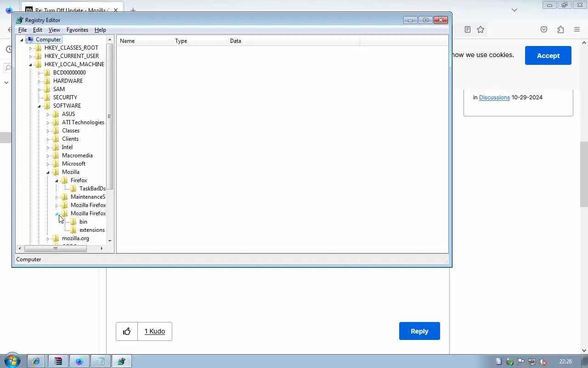Click the browser page scroll down arrow
The height and width of the screenshot is (368, 588).
click(584, 351)
